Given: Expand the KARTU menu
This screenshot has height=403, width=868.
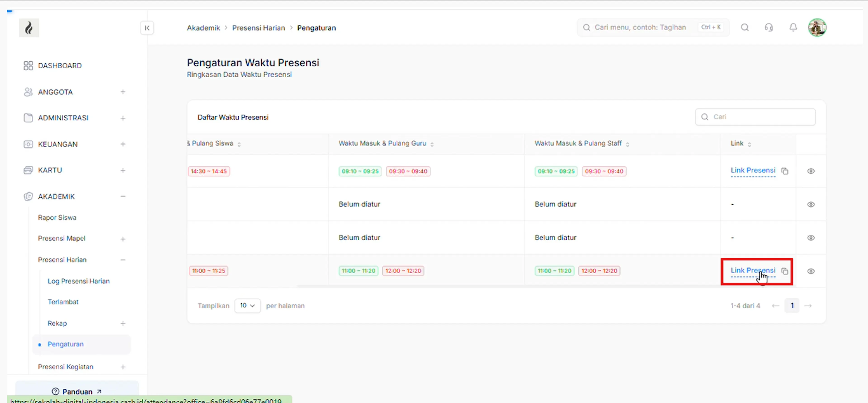Looking at the screenshot, I should click(x=123, y=170).
